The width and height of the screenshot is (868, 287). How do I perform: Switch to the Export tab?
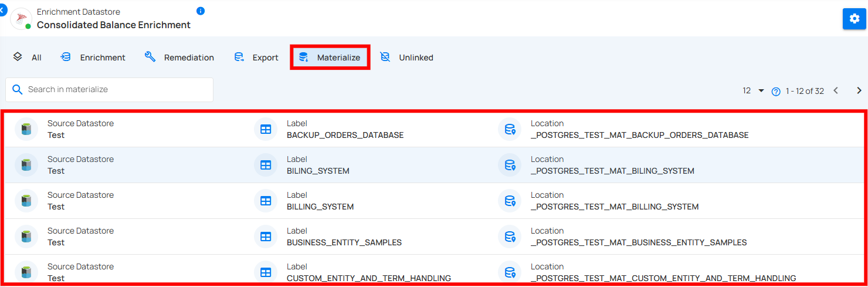[x=256, y=58]
